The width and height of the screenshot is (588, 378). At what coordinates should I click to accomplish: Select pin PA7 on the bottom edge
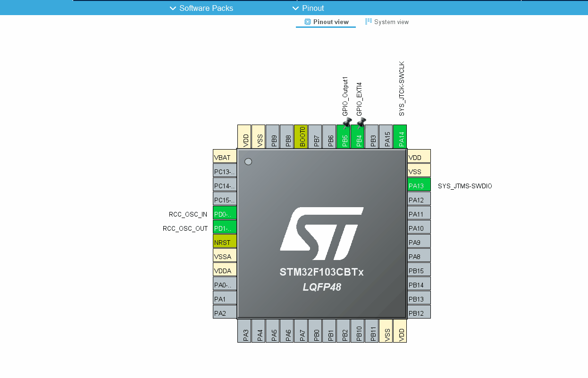pyautogui.click(x=301, y=331)
